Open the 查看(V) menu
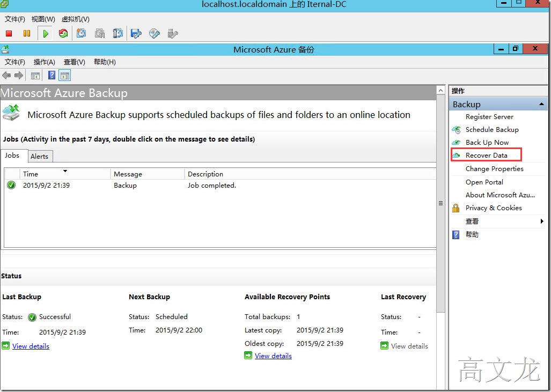This screenshot has height=392, width=551. point(75,62)
